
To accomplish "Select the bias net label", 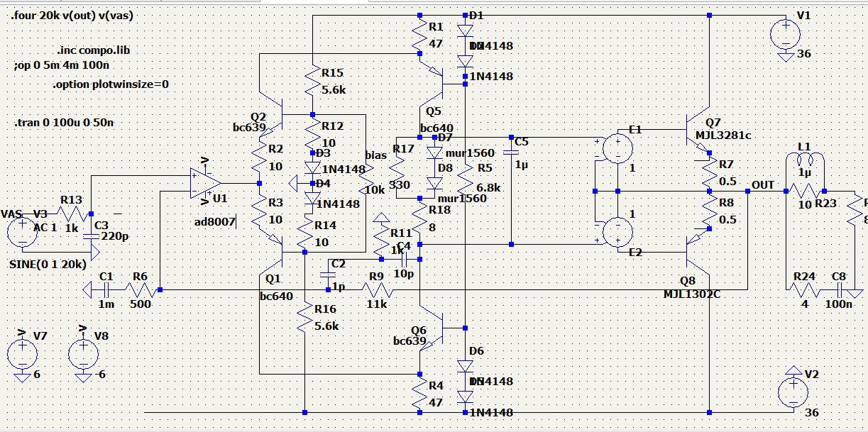I will coord(376,155).
